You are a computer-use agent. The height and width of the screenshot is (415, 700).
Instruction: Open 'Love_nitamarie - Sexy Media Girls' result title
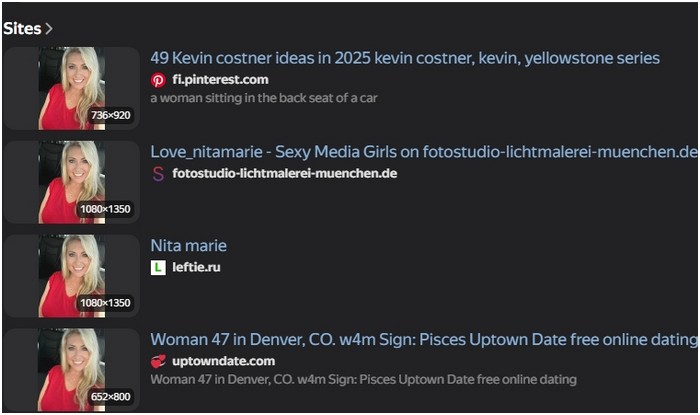(424, 152)
